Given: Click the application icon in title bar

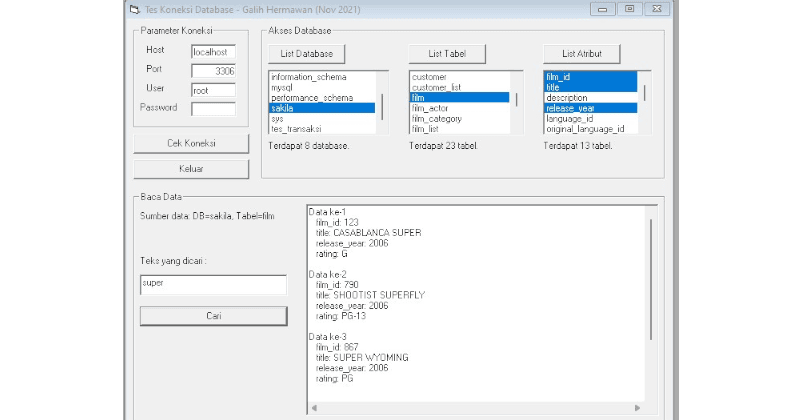Looking at the screenshot, I should (x=134, y=9).
